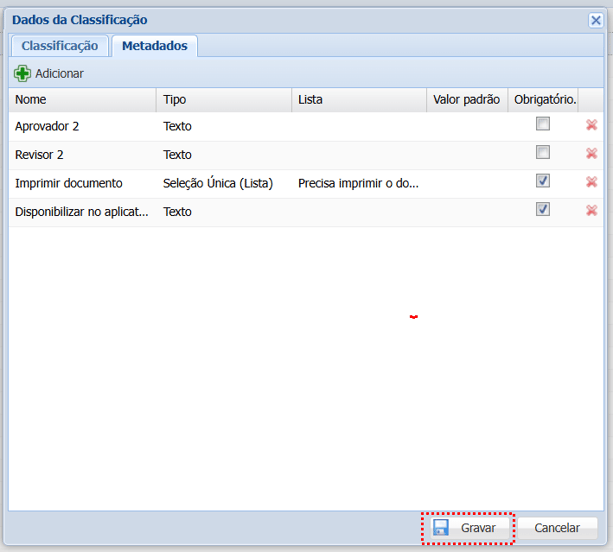Switch to the Classificação tab

click(59, 45)
